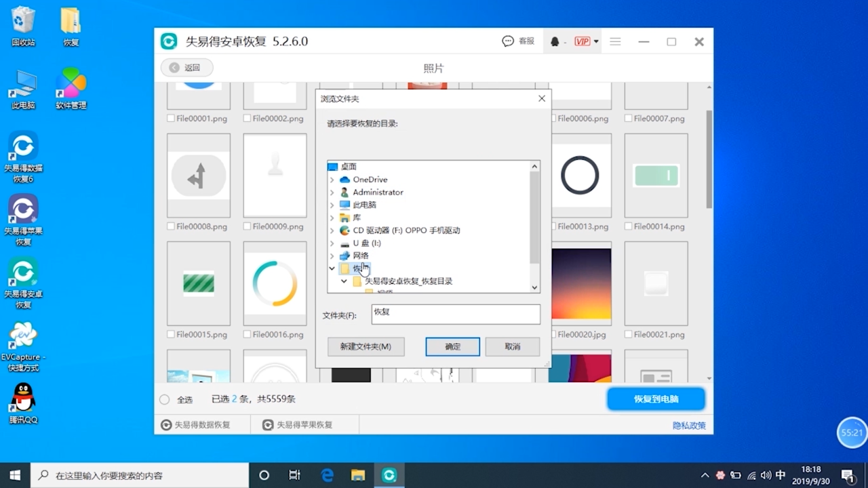Select 此电脑 in folder tree

coord(364,205)
